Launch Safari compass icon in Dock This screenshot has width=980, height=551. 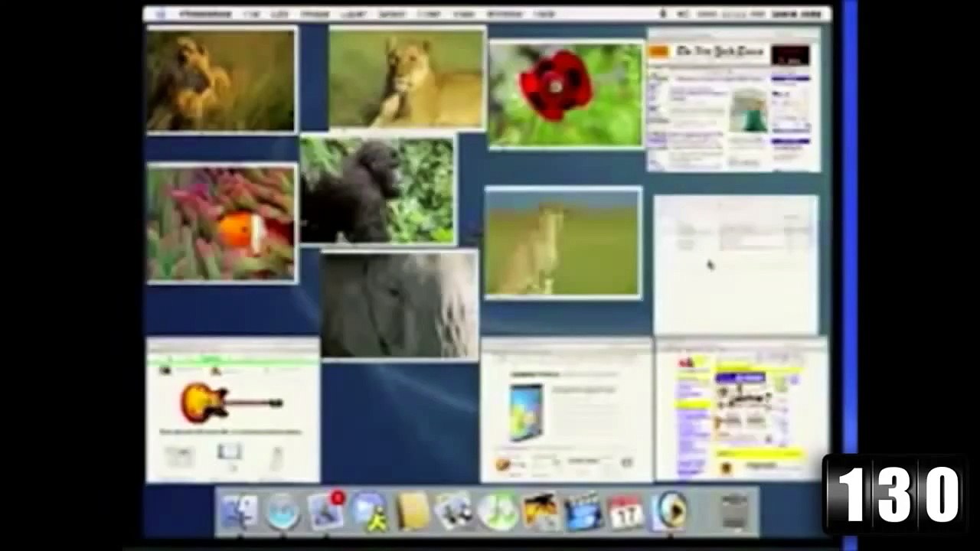tap(283, 511)
